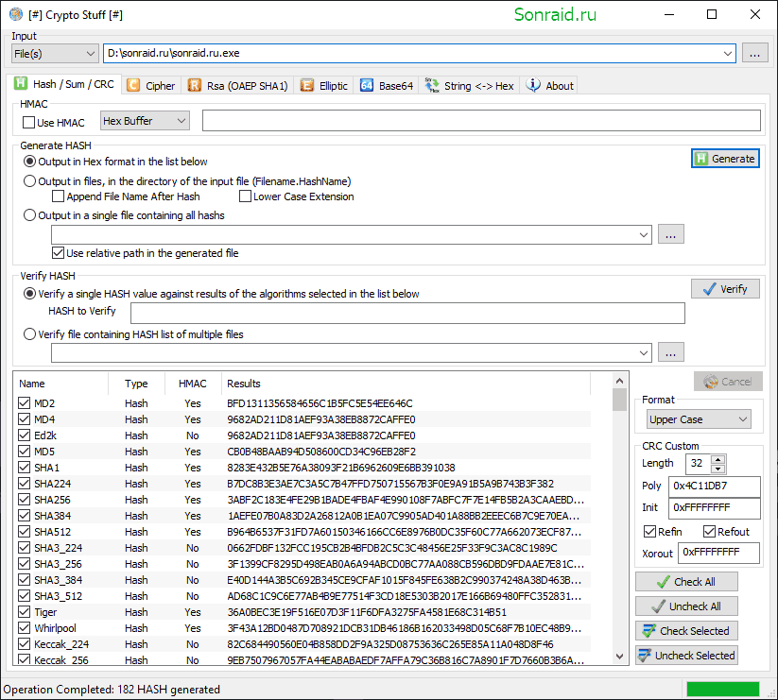Switch to the Cipher tab
Image resolution: width=778 pixels, height=700 pixels.
click(x=151, y=86)
